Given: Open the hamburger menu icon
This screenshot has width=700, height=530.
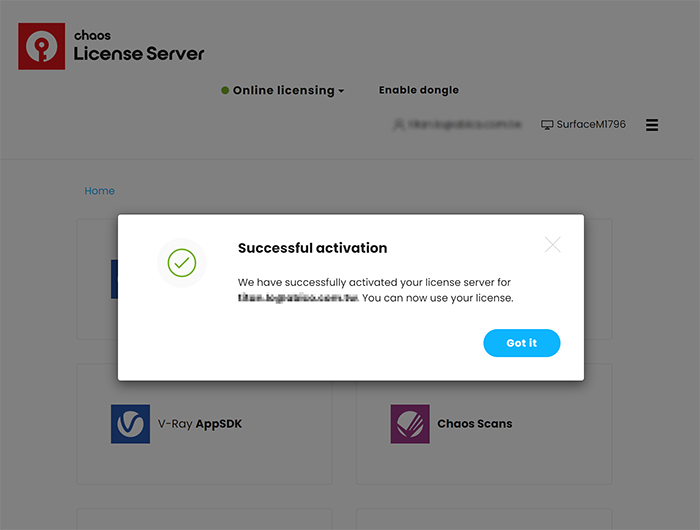Looking at the screenshot, I should [652, 125].
